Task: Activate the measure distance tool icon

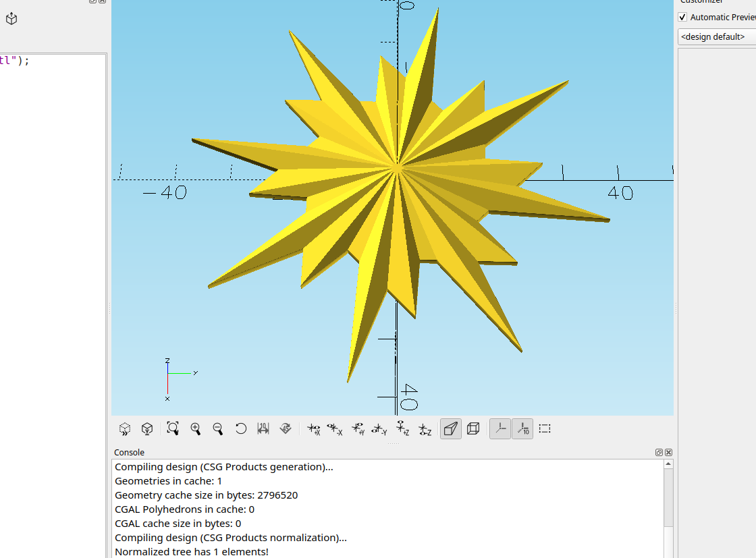Action: click(263, 429)
